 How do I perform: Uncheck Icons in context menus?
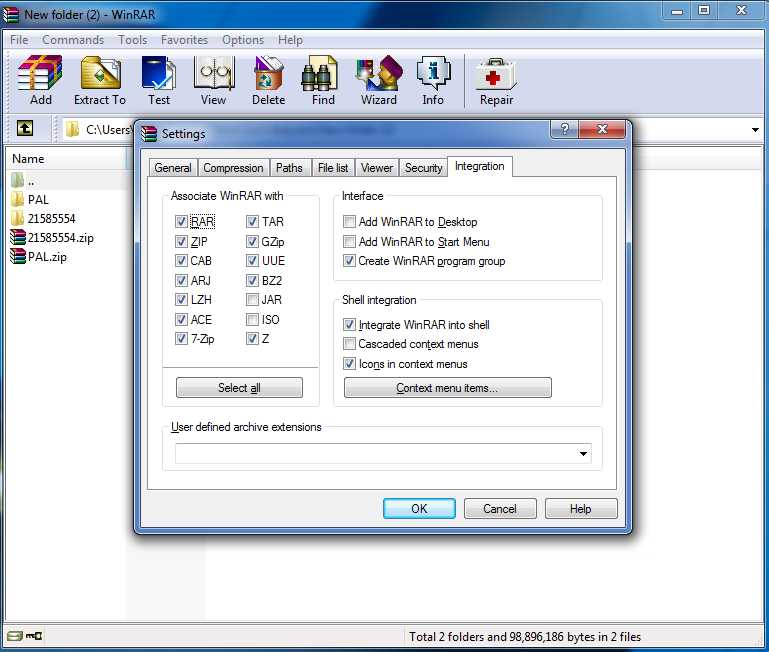coord(349,364)
